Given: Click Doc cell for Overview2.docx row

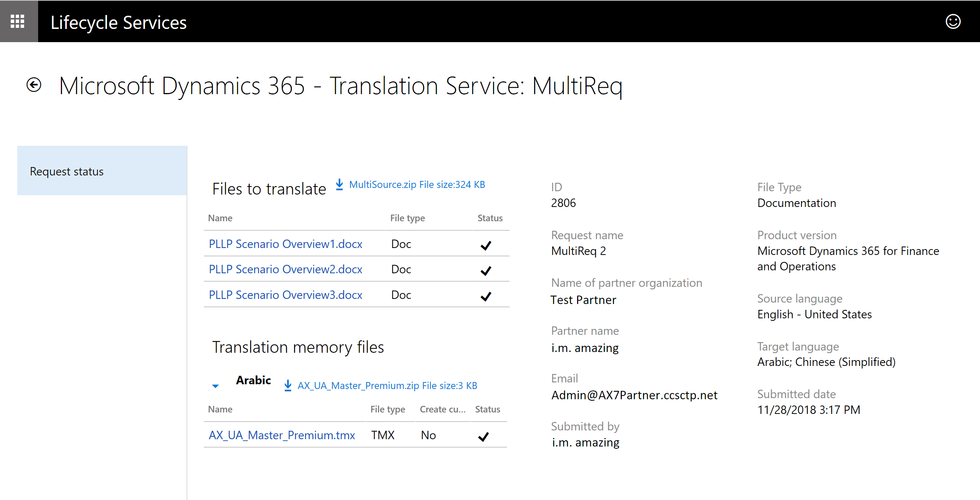Looking at the screenshot, I should tap(401, 269).
